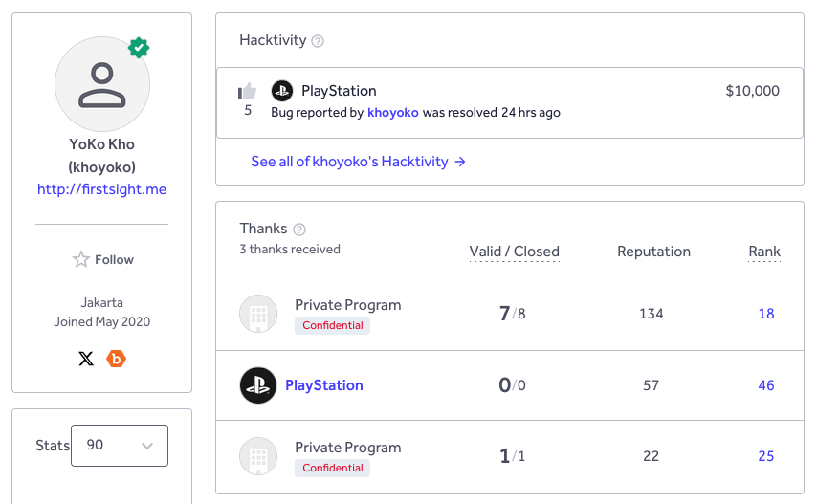Click the green verified badge
Viewport: 817px width, 504px height.
tap(139, 48)
